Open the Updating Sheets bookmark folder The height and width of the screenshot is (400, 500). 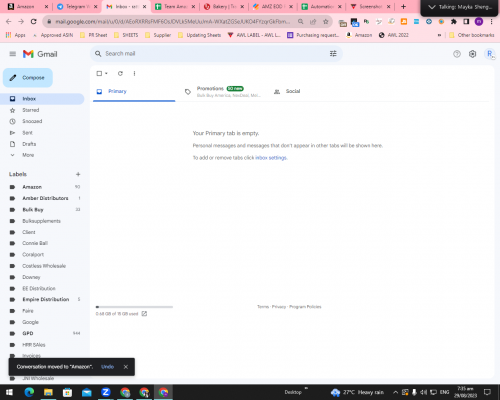(x=199, y=35)
